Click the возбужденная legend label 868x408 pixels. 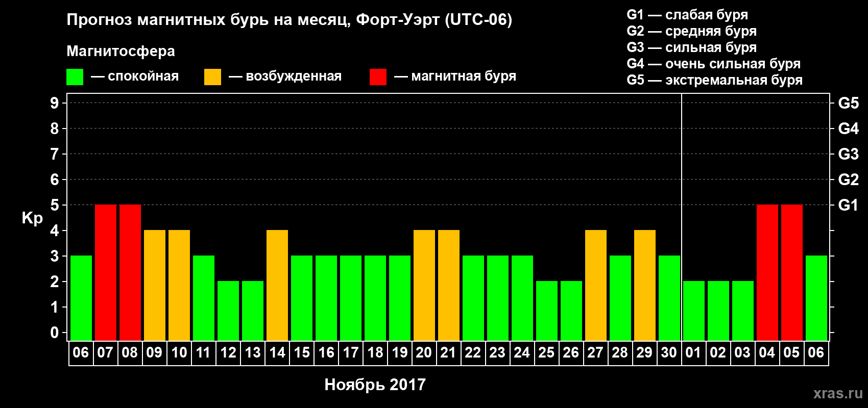click(294, 76)
